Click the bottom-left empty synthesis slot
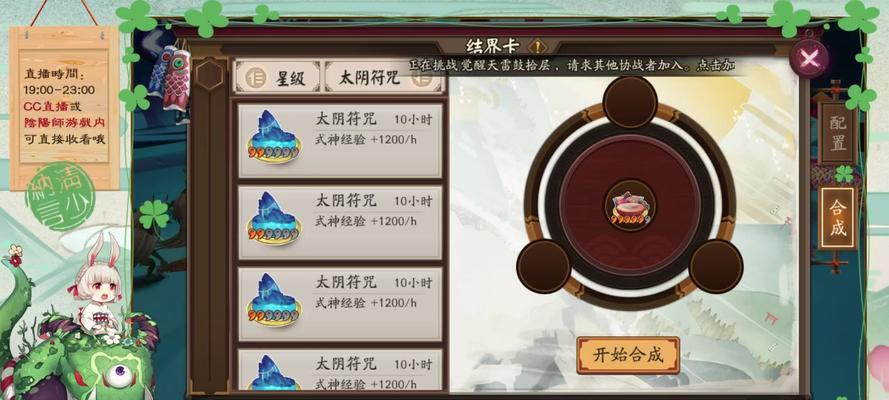 (x=543, y=266)
